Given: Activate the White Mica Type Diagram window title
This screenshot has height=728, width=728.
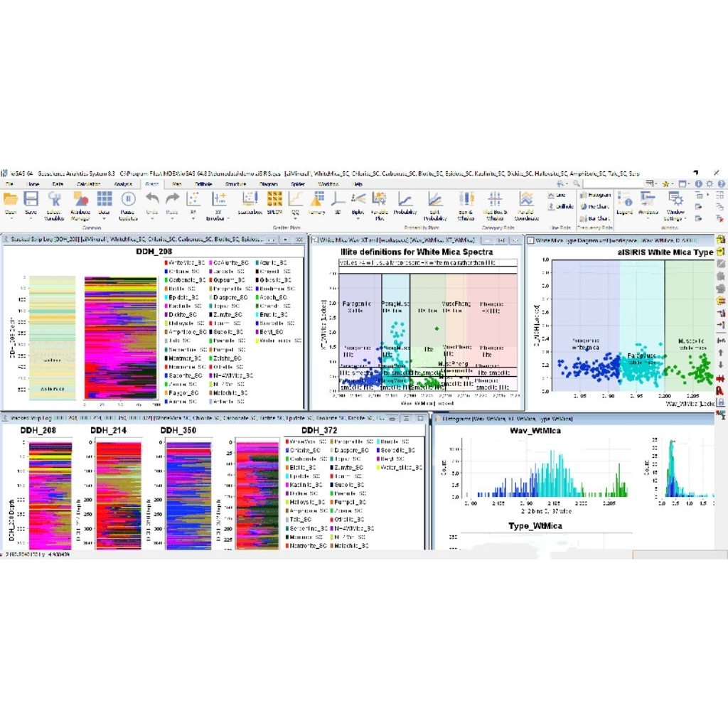Looking at the screenshot, I should click(616, 240).
